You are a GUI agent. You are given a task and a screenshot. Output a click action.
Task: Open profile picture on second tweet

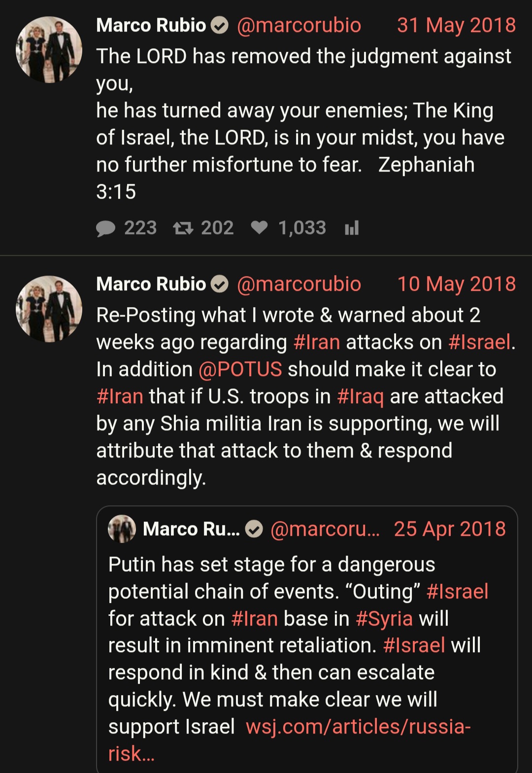[49, 309]
